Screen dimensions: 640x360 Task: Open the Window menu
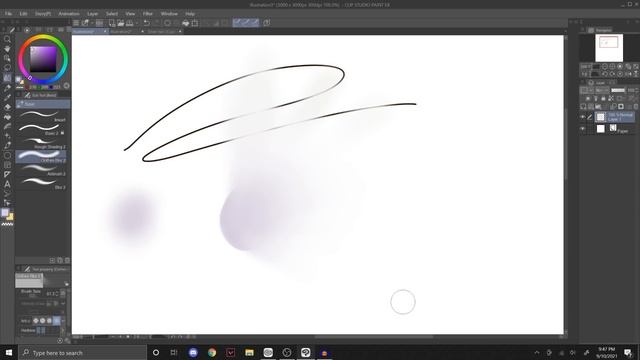pyautogui.click(x=169, y=13)
